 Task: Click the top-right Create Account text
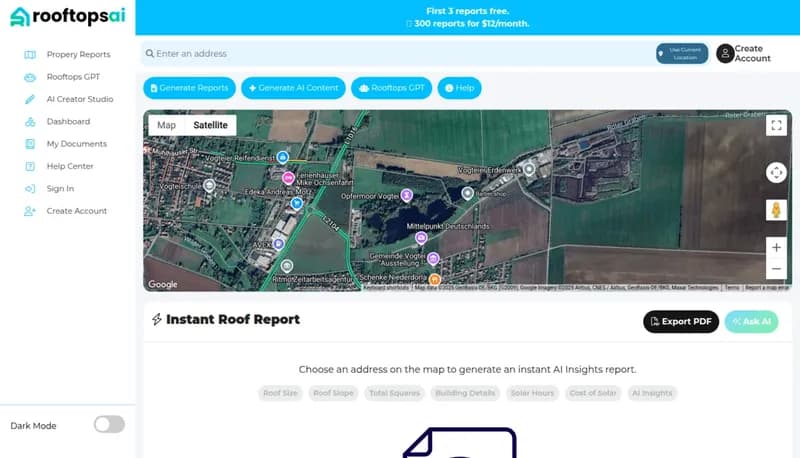tap(753, 53)
